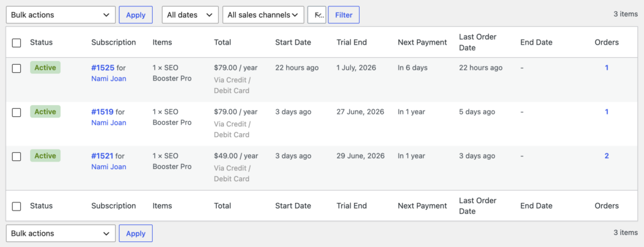This screenshot has height=247, width=644.
Task: Open the top Bulk actions dropdown
Action: [x=61, y=15]
